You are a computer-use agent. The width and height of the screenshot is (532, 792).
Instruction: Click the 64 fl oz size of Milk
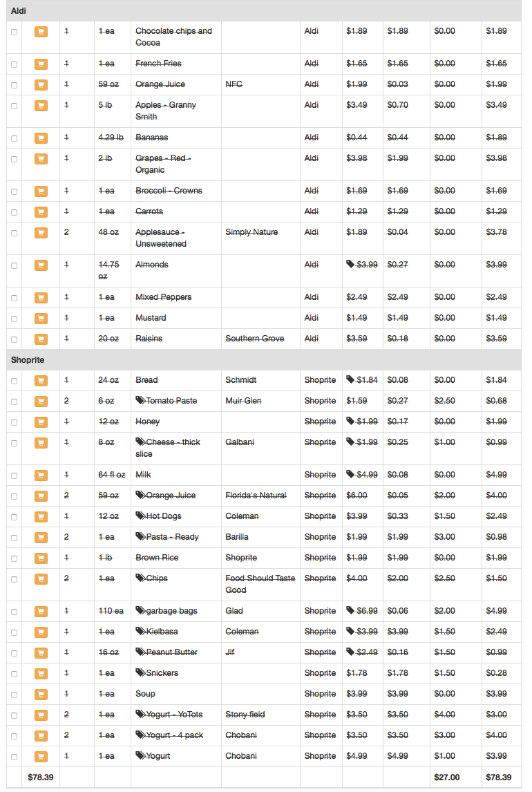[x=111, y=475]
